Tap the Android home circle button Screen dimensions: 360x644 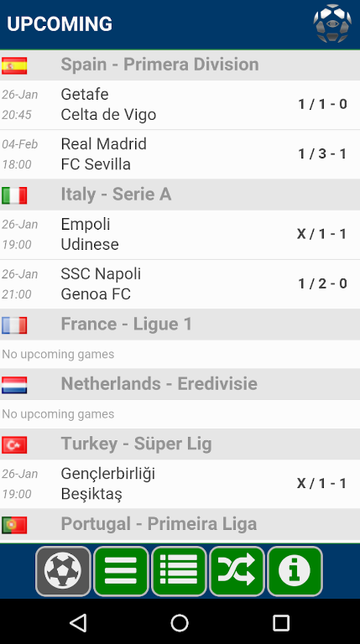point(180,623)
